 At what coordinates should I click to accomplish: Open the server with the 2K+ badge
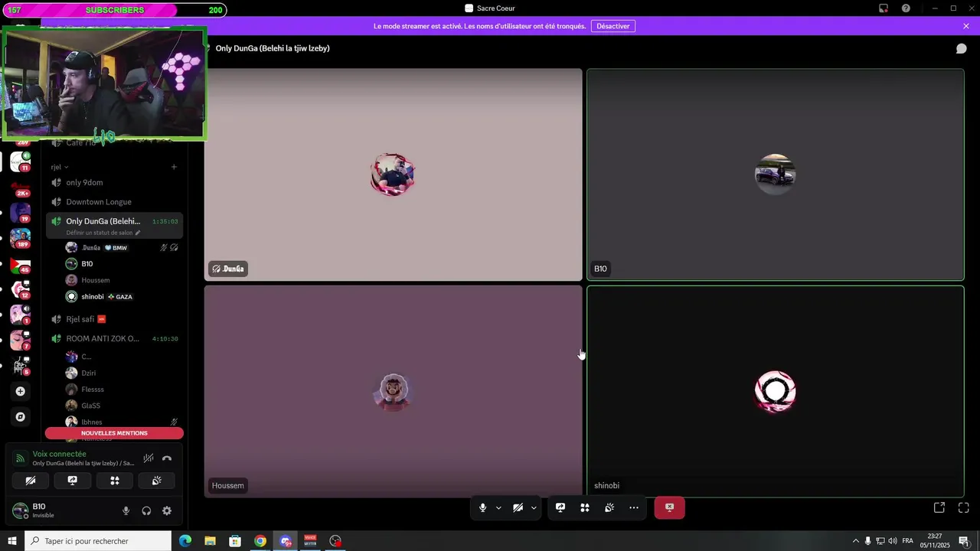click(21, 187)
